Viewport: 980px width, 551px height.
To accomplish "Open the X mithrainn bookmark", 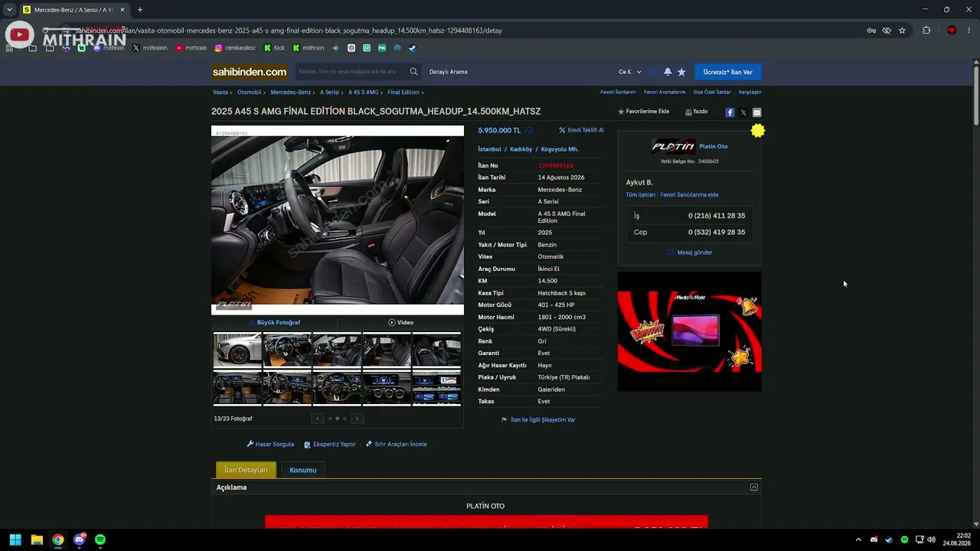I will coord(150,48).
